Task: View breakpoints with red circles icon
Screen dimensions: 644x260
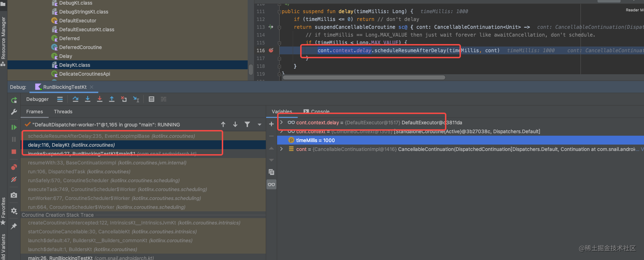Action: pyautogui.click(x=14, y=167)
